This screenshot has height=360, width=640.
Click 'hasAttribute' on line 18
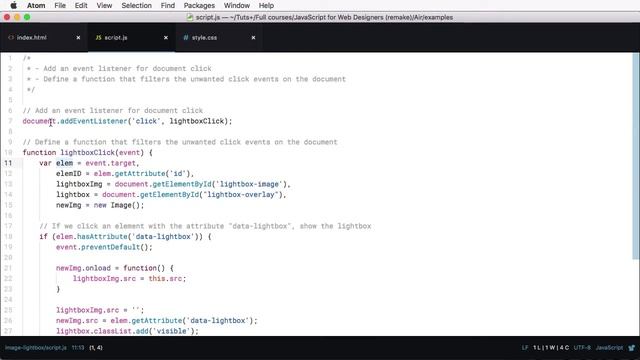(x=102, y=237)
